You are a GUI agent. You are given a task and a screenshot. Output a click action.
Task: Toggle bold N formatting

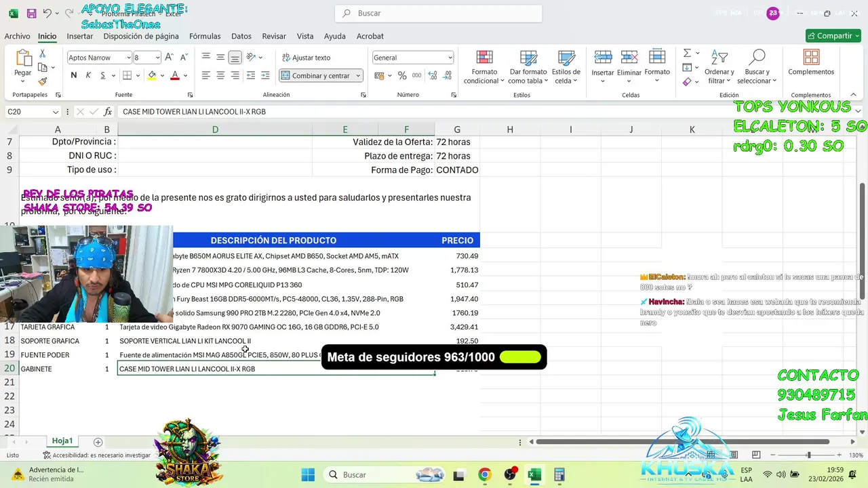pos(73,75)
